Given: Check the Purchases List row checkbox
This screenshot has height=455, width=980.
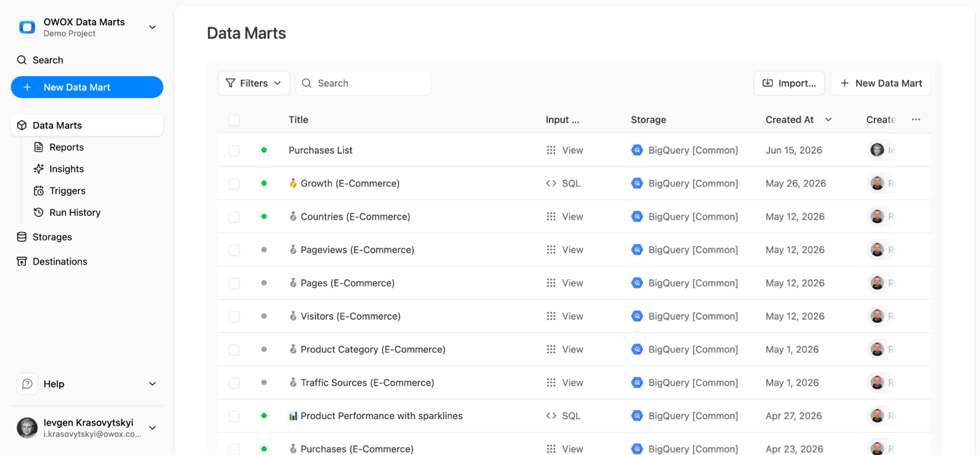Looking at the screenshot, I should (234, 151).
